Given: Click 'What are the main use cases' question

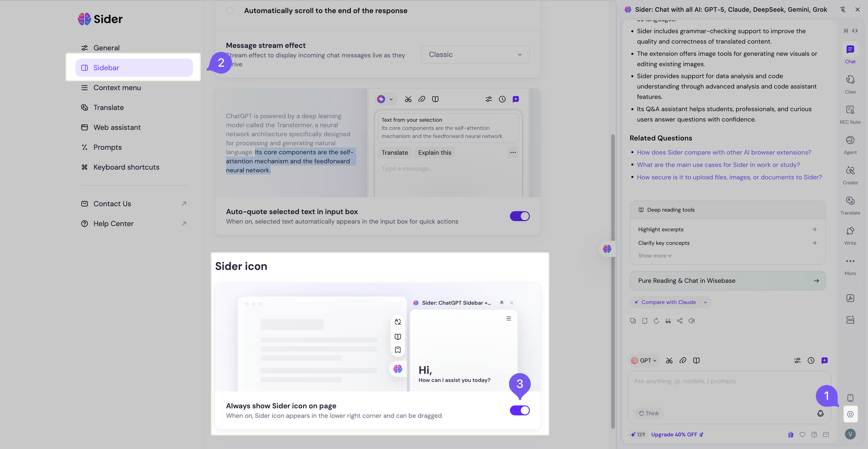Looking at the screenshot, I should tap(718, 165).
